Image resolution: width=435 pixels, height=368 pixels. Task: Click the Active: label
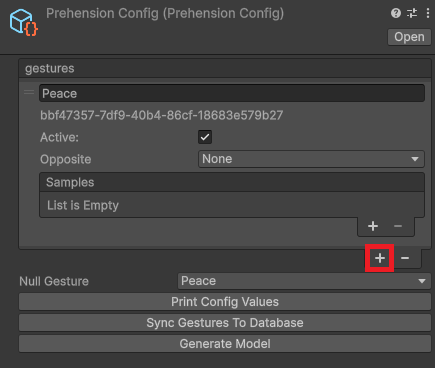[x=59, y=137]
